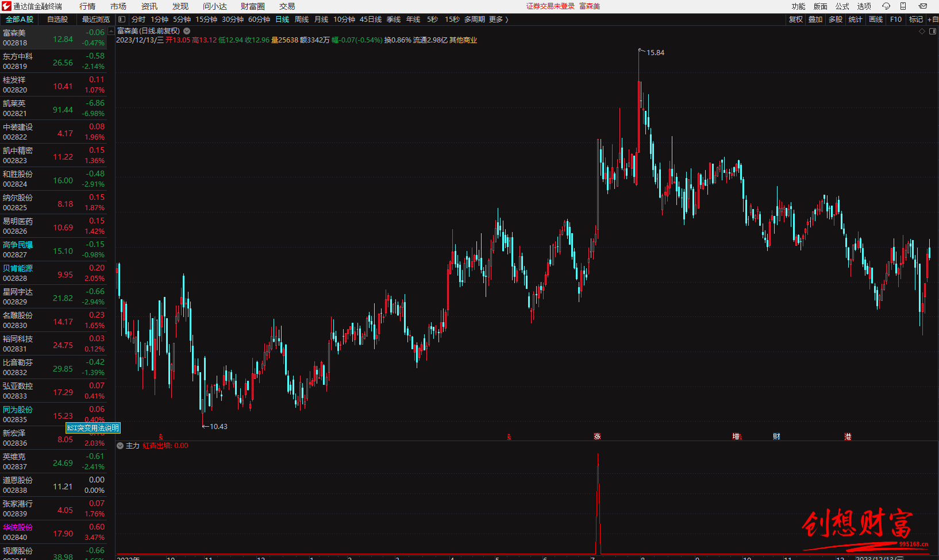939x560 pixels.
Task: Select the 1分钟 chart period
Action: pos(160,20)
